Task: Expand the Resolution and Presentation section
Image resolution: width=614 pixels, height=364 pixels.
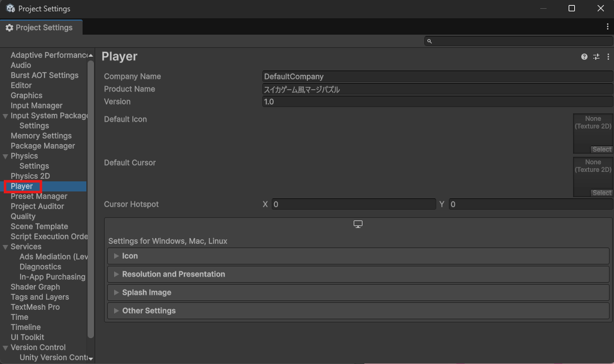Action: pos(358,275)
